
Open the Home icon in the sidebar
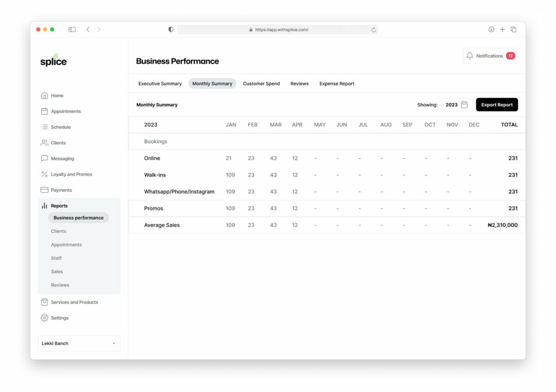pyautogui.click(x=45, y=95)
